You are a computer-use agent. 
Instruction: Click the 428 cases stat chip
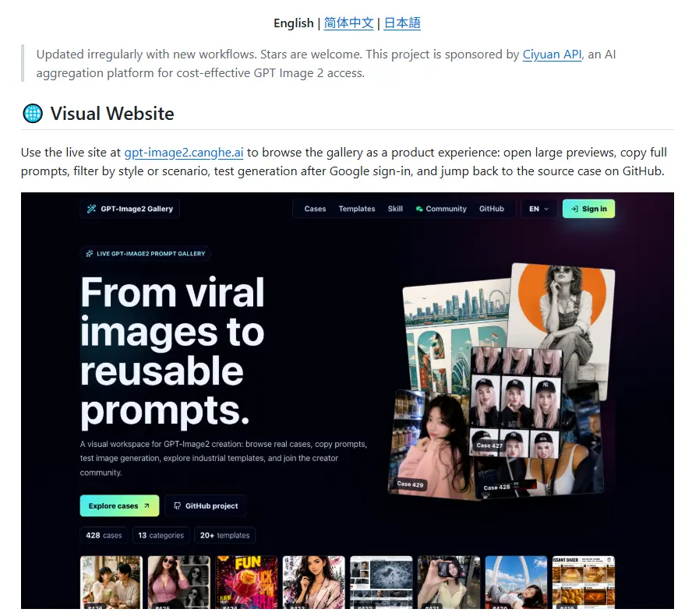coord(104,535)
